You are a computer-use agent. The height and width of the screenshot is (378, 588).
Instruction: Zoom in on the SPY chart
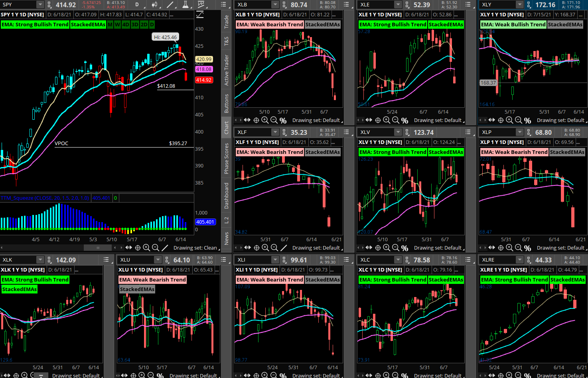pos(146,248)
